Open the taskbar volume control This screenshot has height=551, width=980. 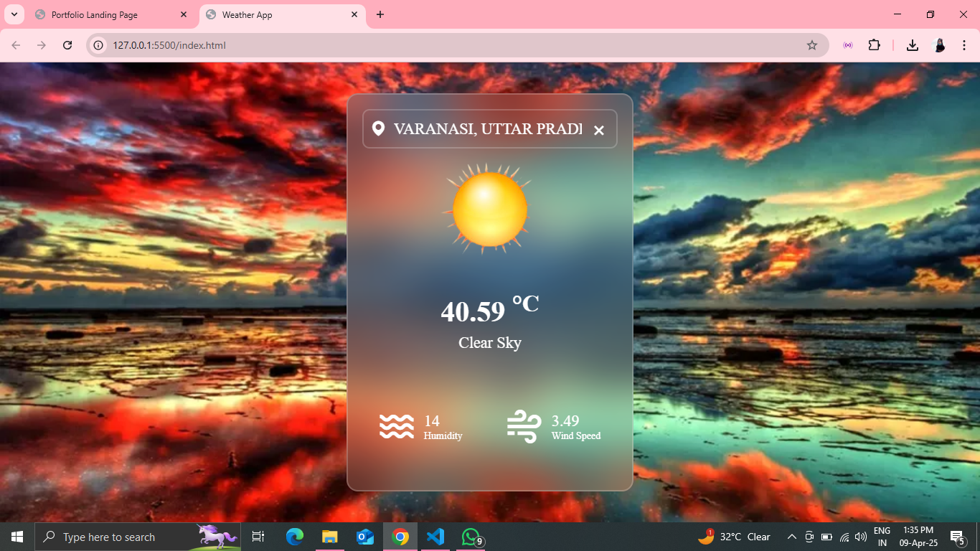(x=861, y=537)
